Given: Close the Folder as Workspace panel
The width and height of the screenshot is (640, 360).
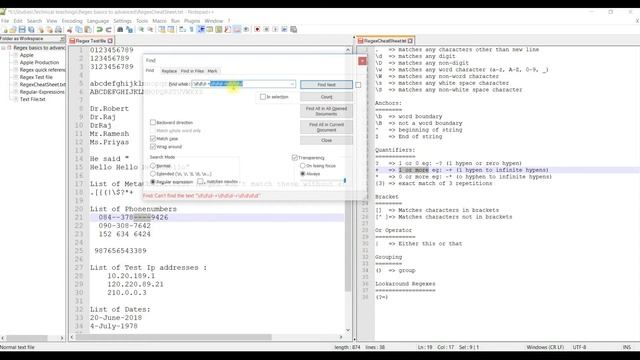Looking at the screenshot, I should tap(62, 39).
